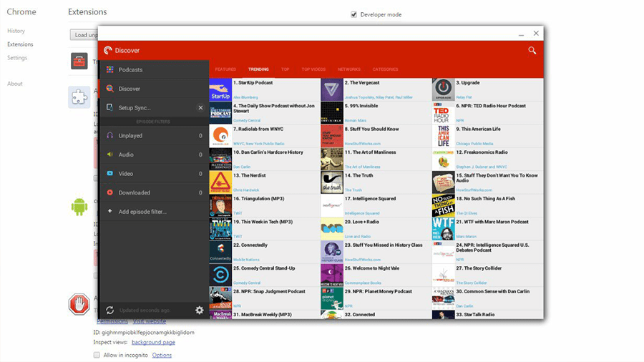
Task: Select '23. Stuff You Missed in History Class'
Action: 384,245
